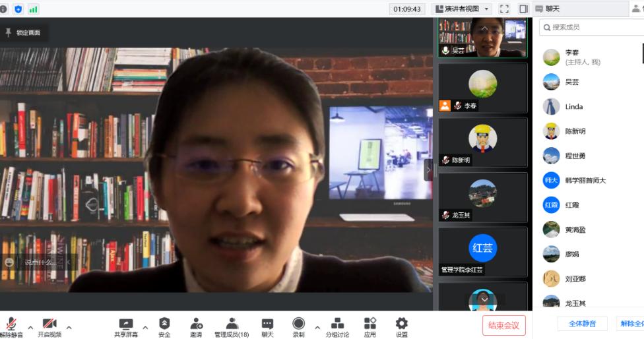Screen dimensions: 644x339
Task: Open chat from the bottom toolbar
Action: point(267,324)
